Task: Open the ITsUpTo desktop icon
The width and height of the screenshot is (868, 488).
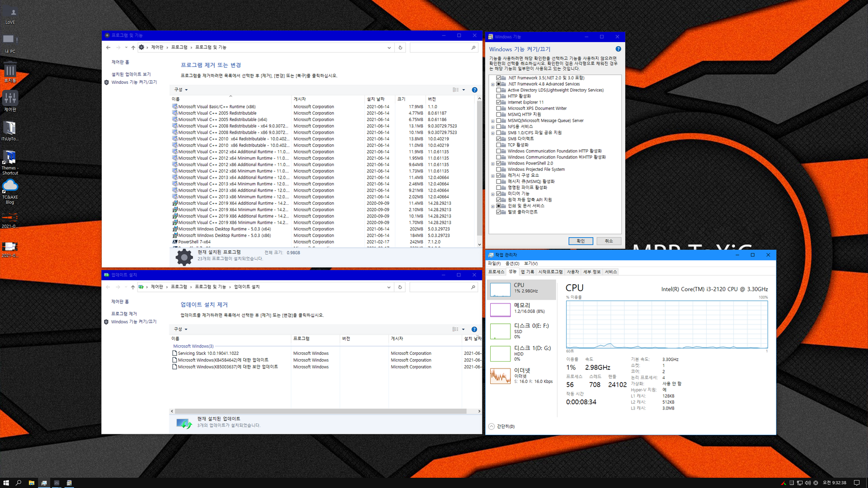Action: 10,131
